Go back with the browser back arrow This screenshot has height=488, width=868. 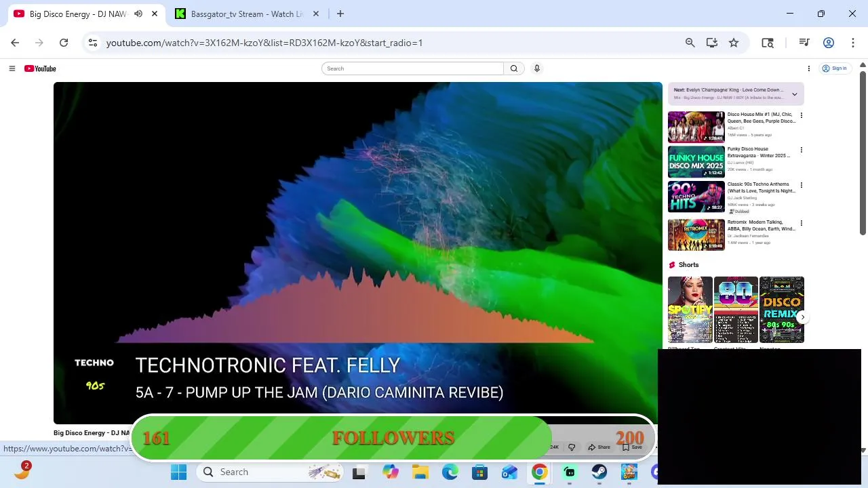(15, 43)
